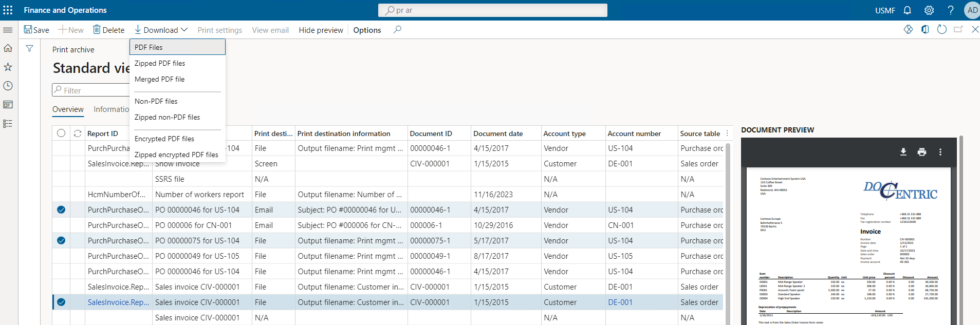This screenshot has height=325, width=980.
Task: Deselect the highlighted Sales invoice CIV-000001 row
Action: (61, 302)
